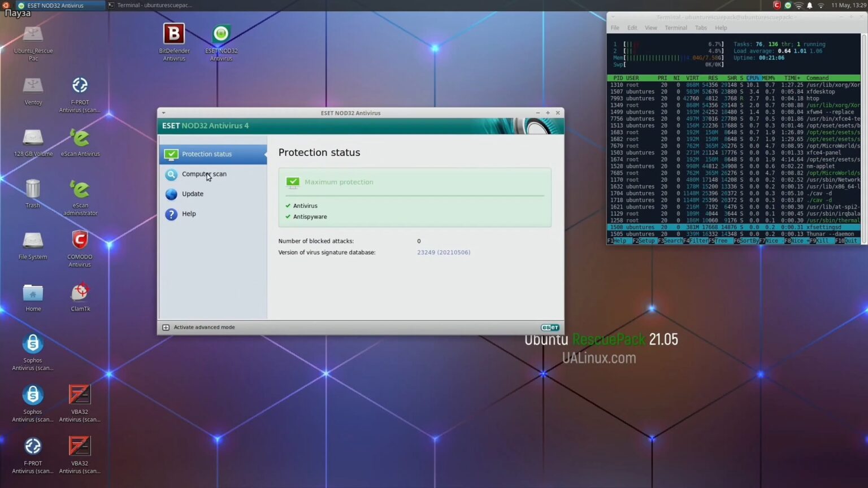Click F6 SortBy in htop footer
The height and width of the screenshot is (488, 868).
coord(746,241)
